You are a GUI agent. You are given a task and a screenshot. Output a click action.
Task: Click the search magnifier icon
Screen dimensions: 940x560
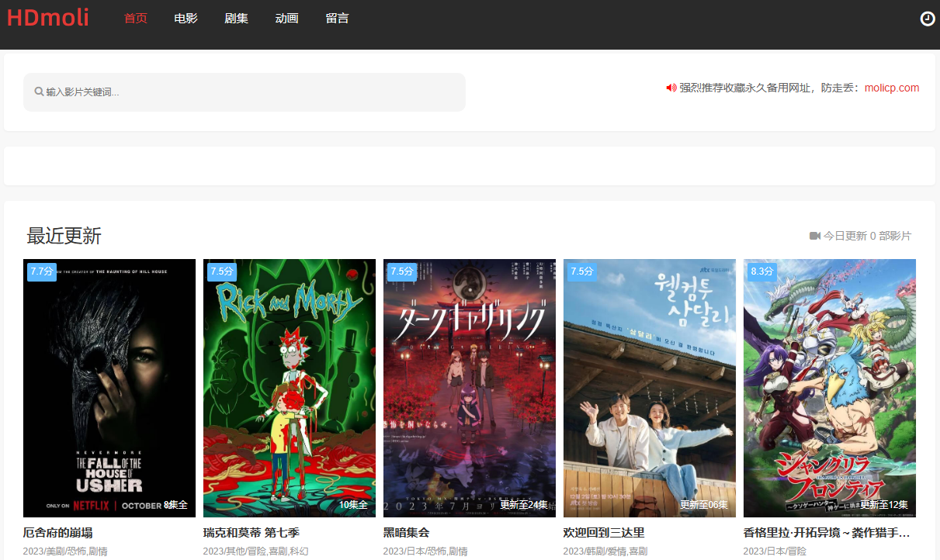pyautogui.click(x=39, y=92)
